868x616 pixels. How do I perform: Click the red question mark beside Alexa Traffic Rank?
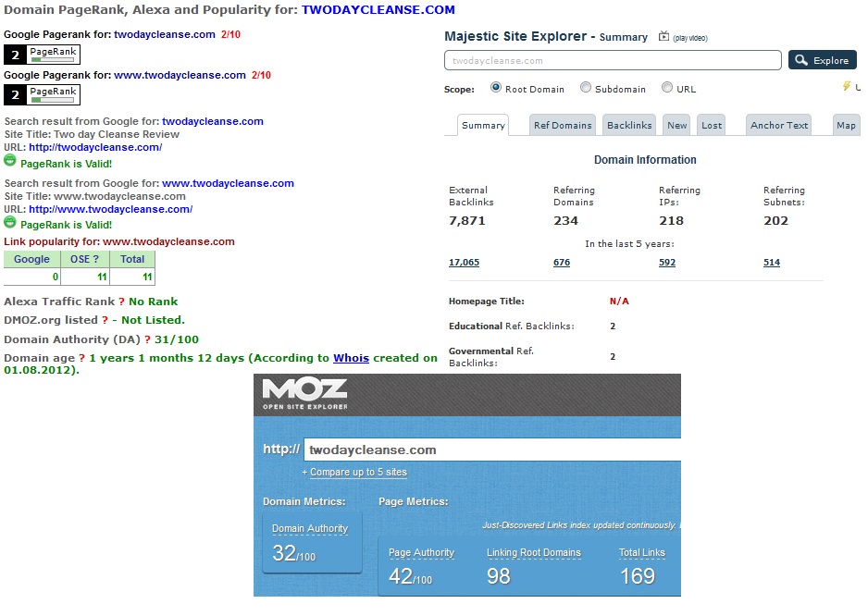point(122,302)
